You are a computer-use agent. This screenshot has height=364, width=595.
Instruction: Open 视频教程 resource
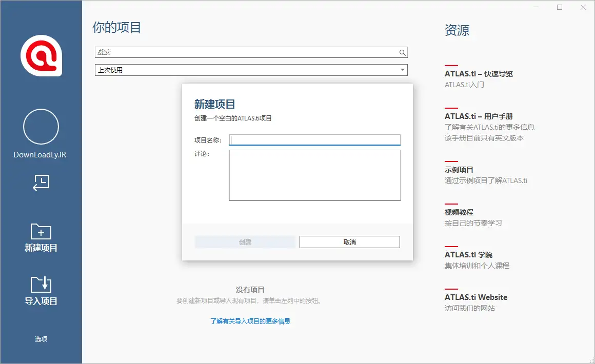459,212
